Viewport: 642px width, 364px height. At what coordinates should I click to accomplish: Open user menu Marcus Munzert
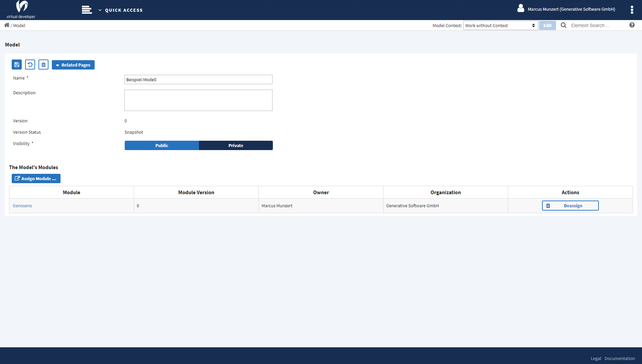pos(571,9)
